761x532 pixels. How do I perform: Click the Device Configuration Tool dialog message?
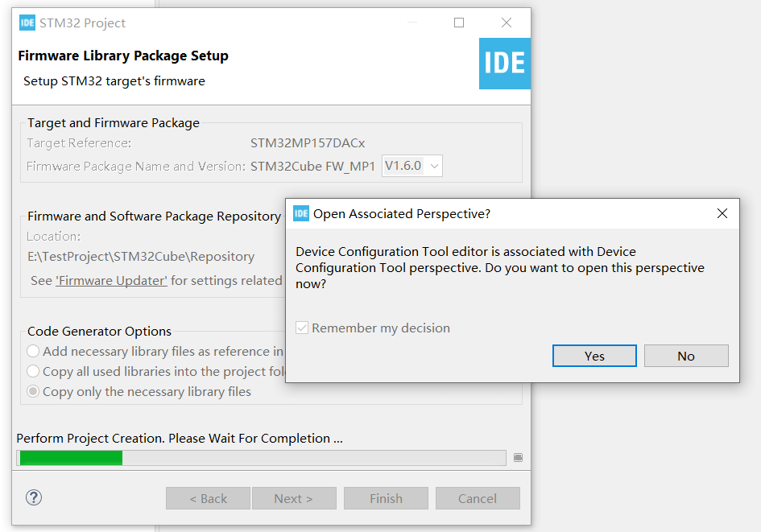pyautogui.click(x=500, y=268)
